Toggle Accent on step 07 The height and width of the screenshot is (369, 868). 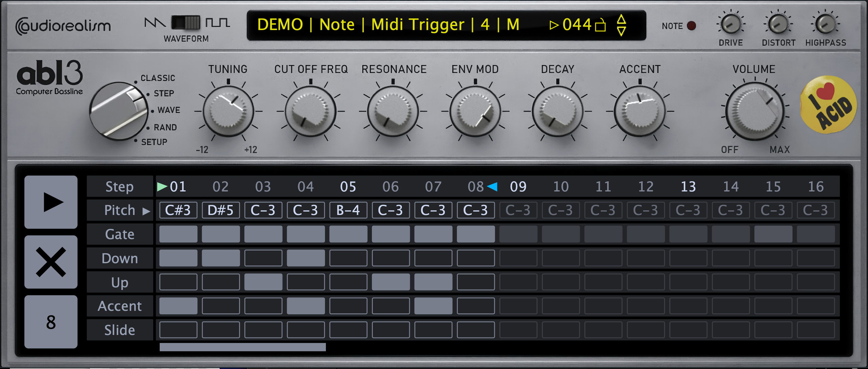pyautogui.click(x=433, y=306)
